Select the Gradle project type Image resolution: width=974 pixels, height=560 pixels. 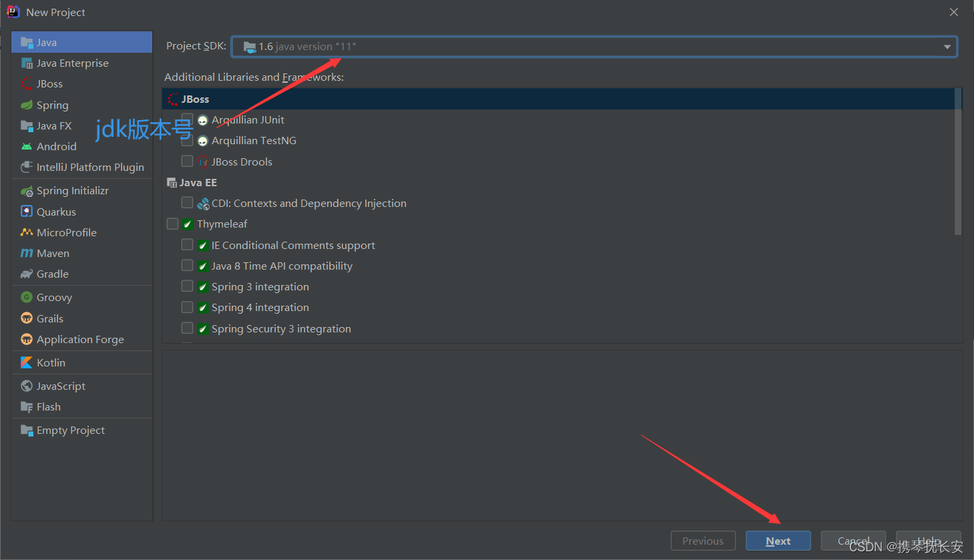pos(81,274)
